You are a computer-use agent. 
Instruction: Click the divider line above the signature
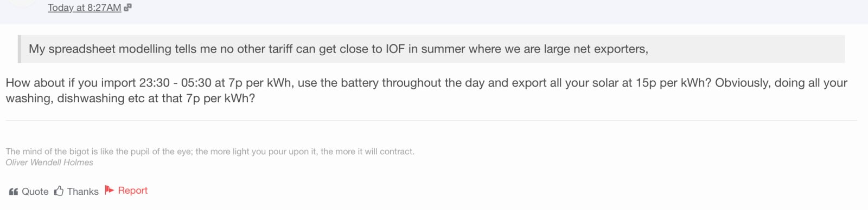[x=431, y=120]
